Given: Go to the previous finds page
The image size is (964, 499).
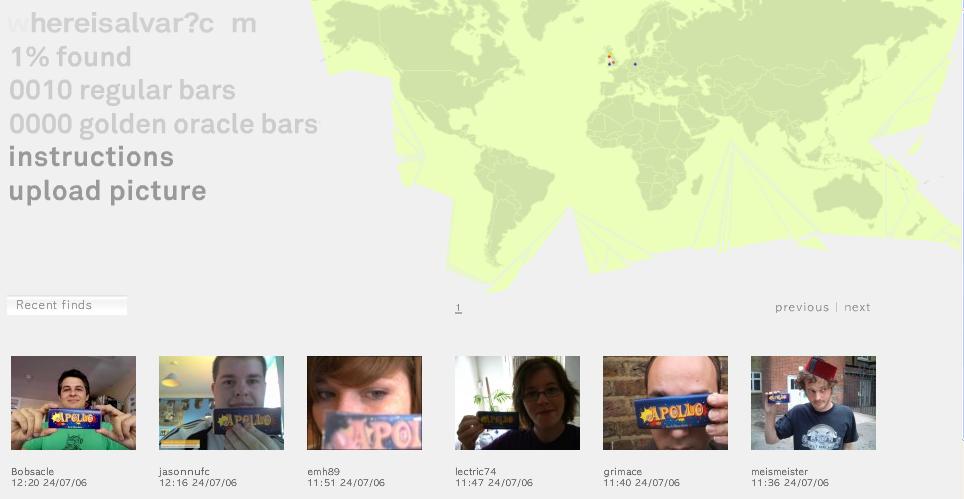Looking at the screenshot, I should 802,307.
